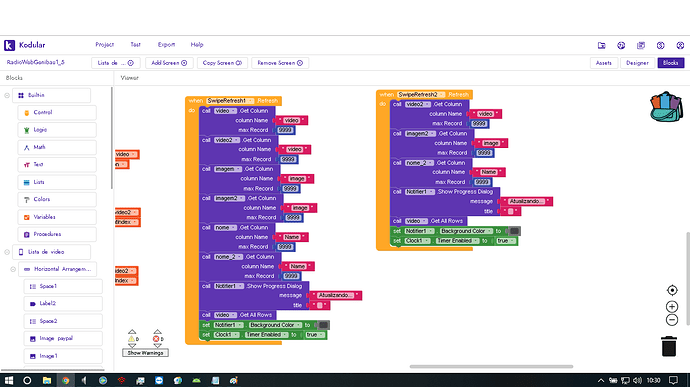The width and height of the screenshot is (690, 387).
Task: Click the Add Screen button
Action: [x=169, y=63]
